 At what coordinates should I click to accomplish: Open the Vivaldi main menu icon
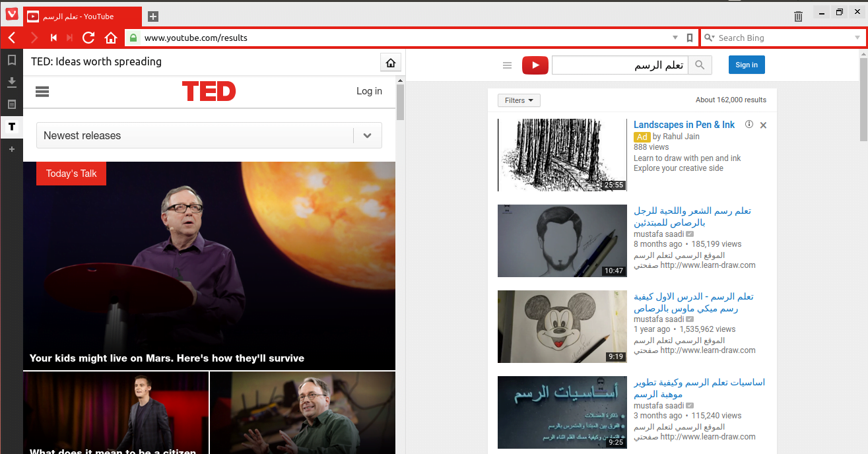pos(12,14)
